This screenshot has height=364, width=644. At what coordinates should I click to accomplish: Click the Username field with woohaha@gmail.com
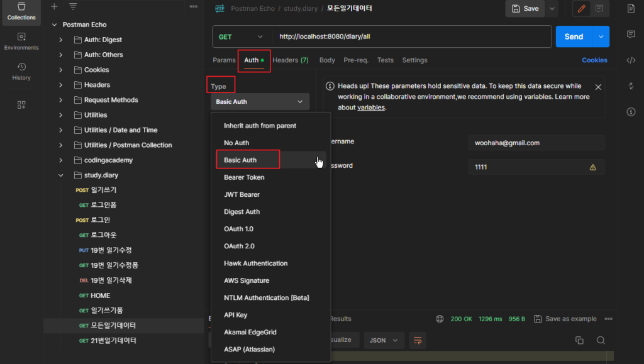(536, 143)
